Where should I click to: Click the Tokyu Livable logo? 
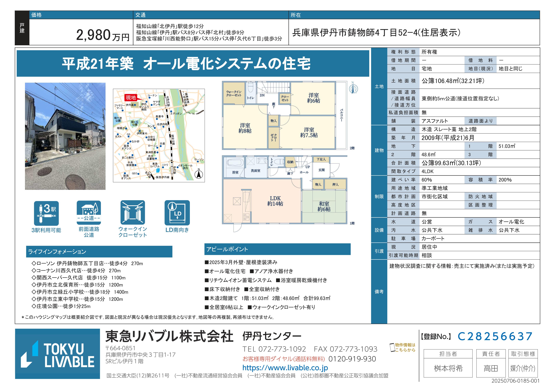[58, 354]
